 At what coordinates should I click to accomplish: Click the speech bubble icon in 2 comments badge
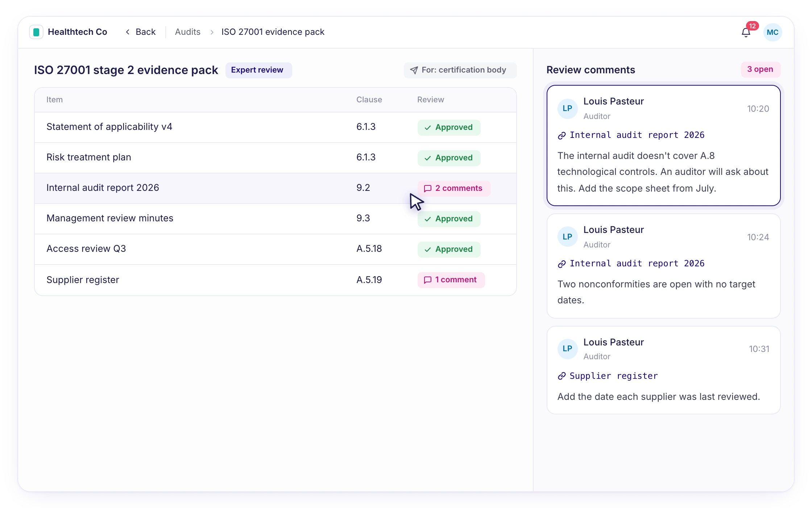[427, 188]
